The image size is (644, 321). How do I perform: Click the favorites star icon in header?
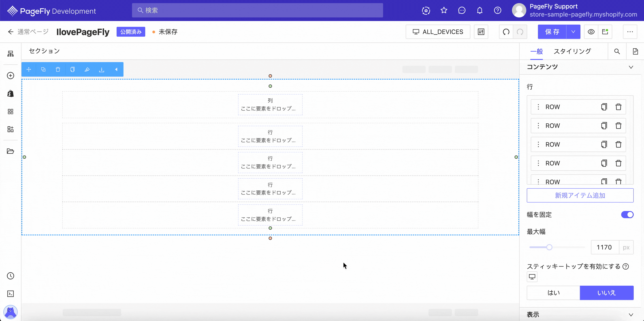(444, 11)
